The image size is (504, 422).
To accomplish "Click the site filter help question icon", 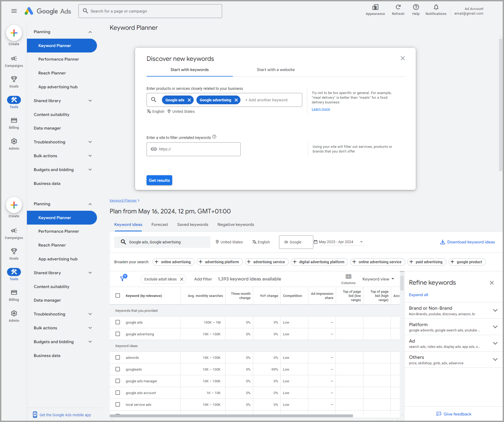I will tap(214, 137).
